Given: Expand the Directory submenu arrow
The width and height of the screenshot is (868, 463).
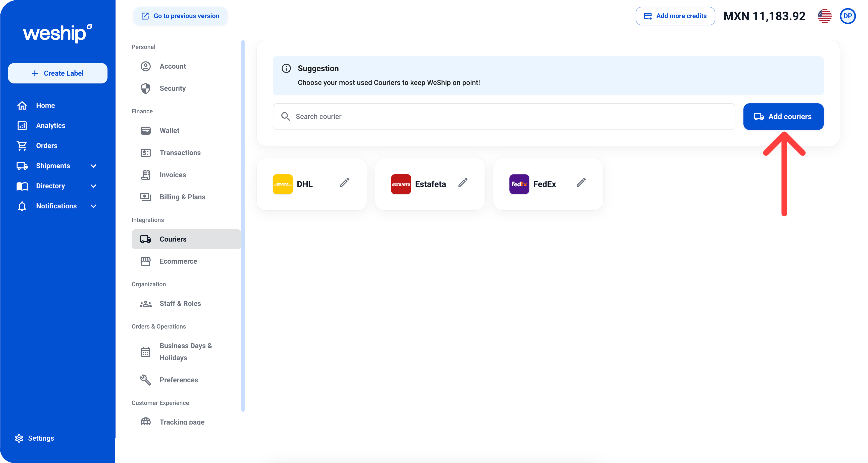Looking at the screenshot, I should (x=94, y=186).
